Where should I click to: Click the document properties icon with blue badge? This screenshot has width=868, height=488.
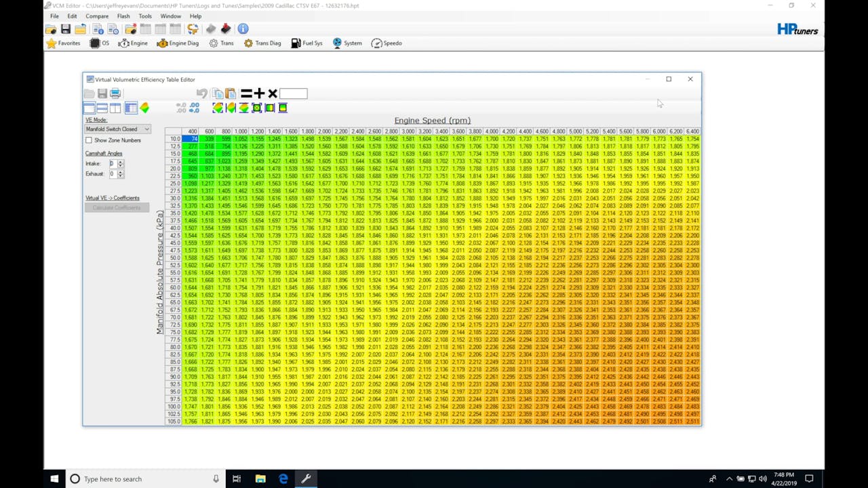[98, 29]
